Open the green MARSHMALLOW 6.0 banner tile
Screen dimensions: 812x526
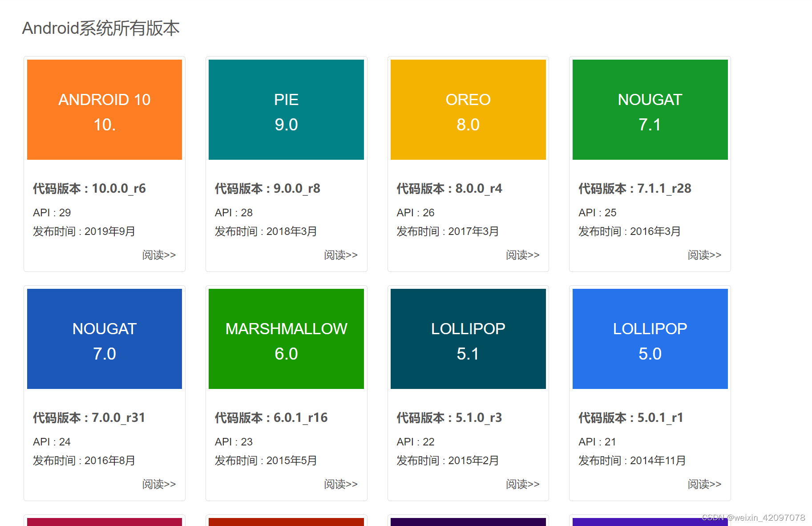286,339
